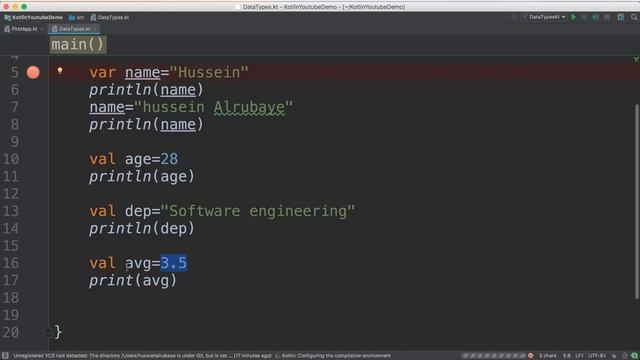Click the fold marker beside closing brace
This screenshot has height=360, width=640.
click(47, 333)
